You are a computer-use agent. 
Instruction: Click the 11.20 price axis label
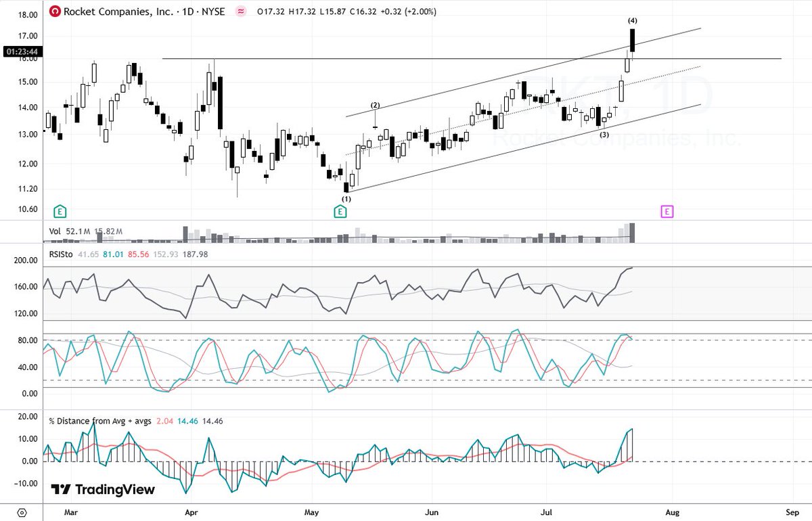28,189
